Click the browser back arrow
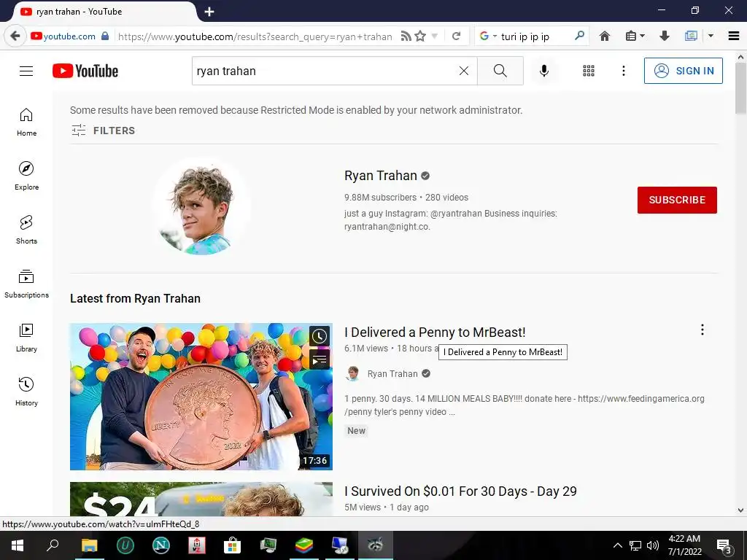The height and width of the screenshot is (560, 747). click(x=15, y=36)
